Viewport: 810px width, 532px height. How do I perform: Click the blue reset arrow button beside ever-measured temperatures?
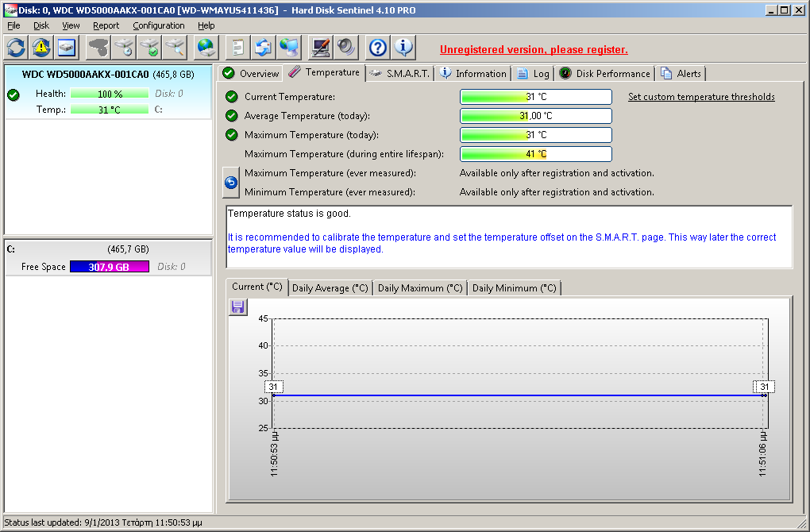tap(231, 183)
